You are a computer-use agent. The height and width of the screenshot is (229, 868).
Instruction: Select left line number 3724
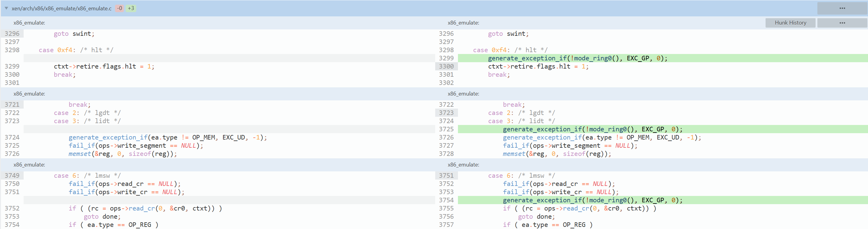point(12,137)
